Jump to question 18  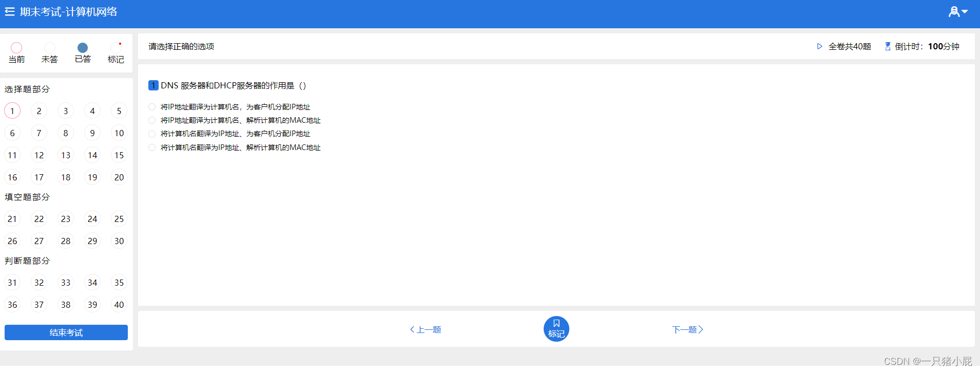point(66,177)
